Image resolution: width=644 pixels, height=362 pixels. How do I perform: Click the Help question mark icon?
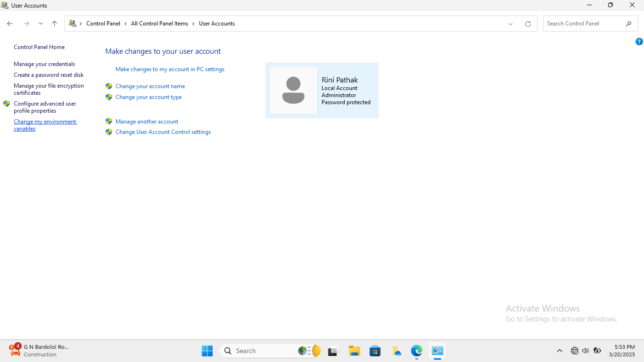(639, 41)
